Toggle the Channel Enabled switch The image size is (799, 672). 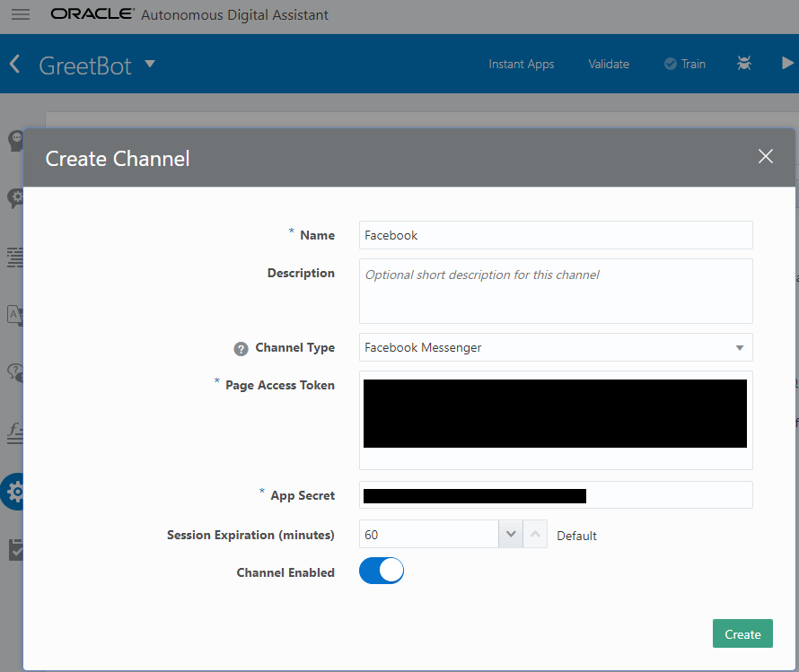coord(382,571)
